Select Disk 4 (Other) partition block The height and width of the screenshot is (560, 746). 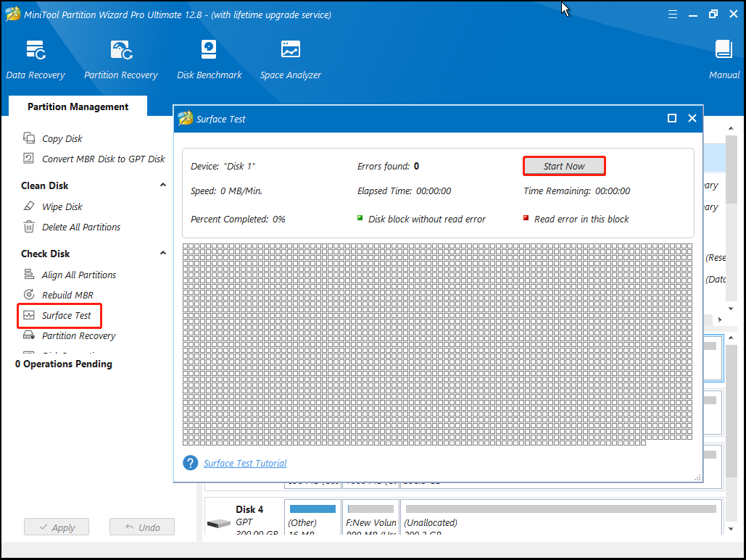[312, 517]
